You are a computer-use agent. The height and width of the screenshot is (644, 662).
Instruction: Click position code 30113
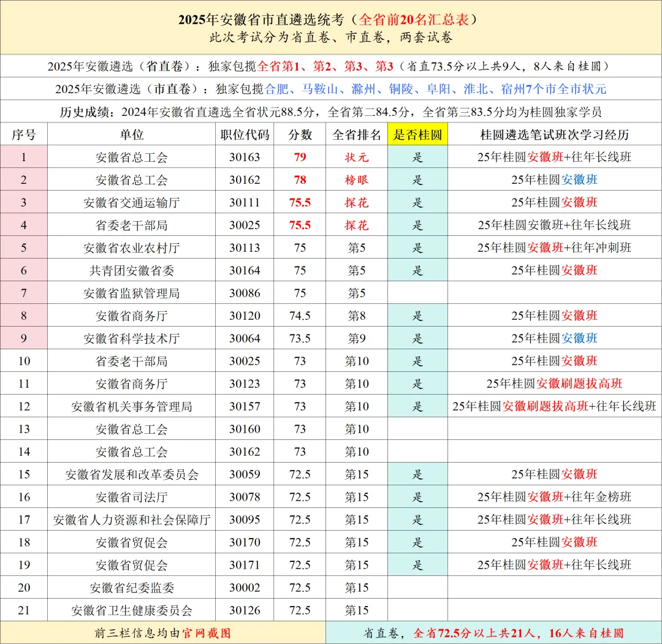pyautogui.click(x=245, y=248)
